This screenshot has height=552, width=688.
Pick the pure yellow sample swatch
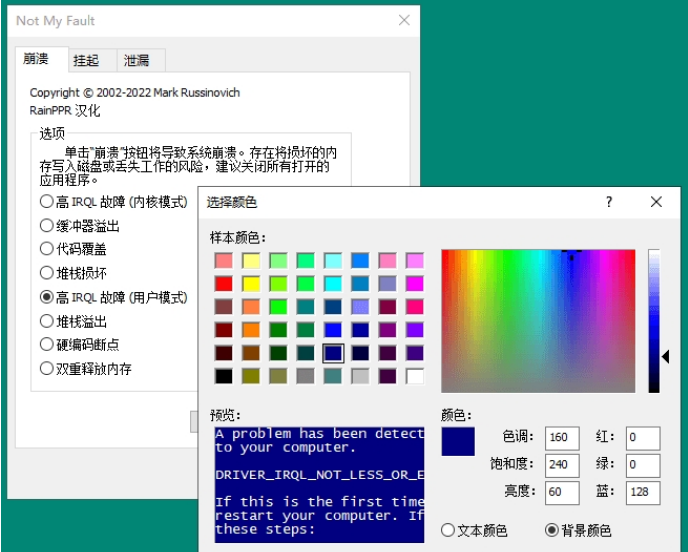(251, 283)
